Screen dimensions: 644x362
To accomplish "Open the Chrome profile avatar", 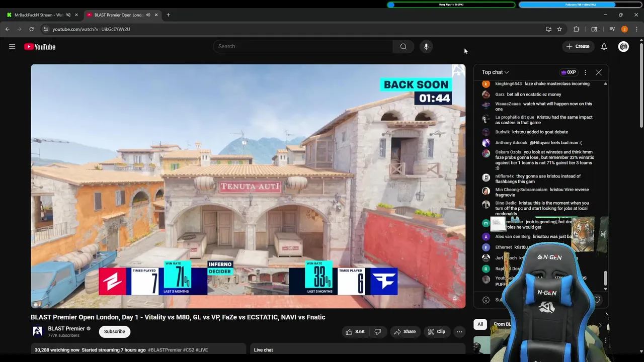I will 624,29.
